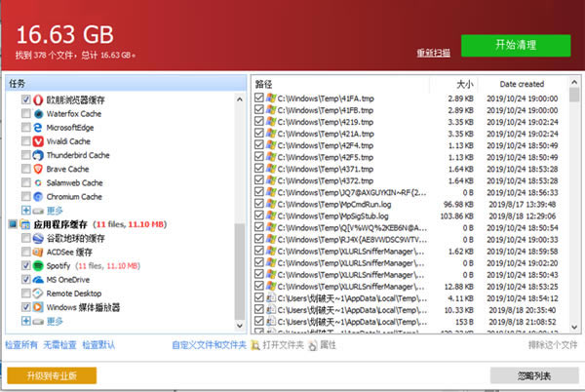Click the Waterfox Cache icon
Image resolution: width=585 pixels, height=392 pixels.
(38, 113)
